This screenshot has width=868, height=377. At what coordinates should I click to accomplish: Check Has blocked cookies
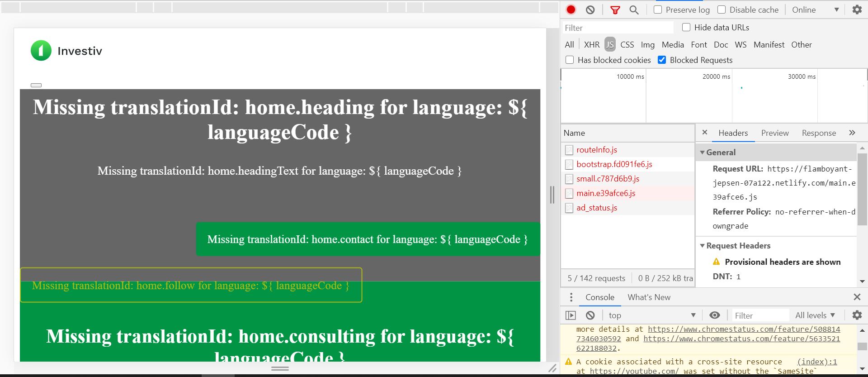pos(570,60)
